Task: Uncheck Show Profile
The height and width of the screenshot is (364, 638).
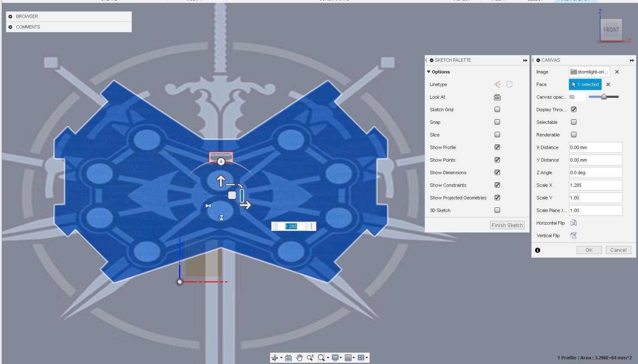Action: tap(497, 147)
